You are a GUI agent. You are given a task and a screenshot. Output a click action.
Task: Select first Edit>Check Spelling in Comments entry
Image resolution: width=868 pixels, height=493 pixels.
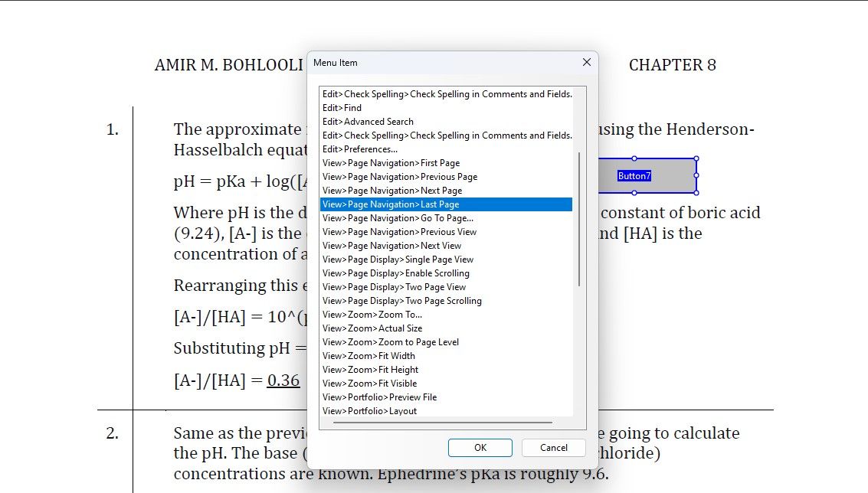pyautogui.click(x=446, y=94)
